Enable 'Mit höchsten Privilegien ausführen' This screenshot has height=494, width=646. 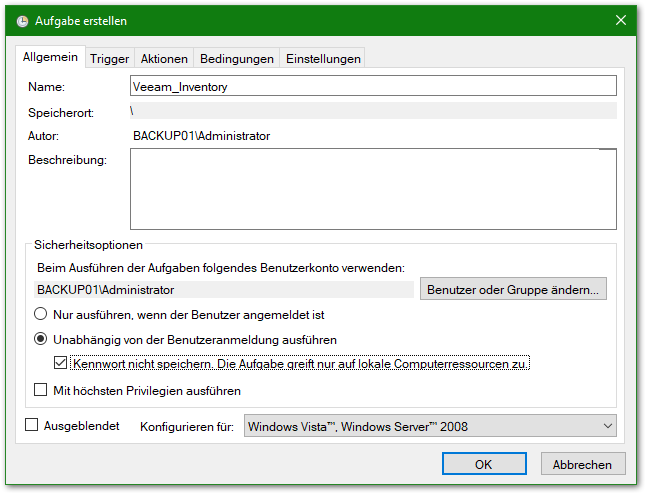pos(42,390)
